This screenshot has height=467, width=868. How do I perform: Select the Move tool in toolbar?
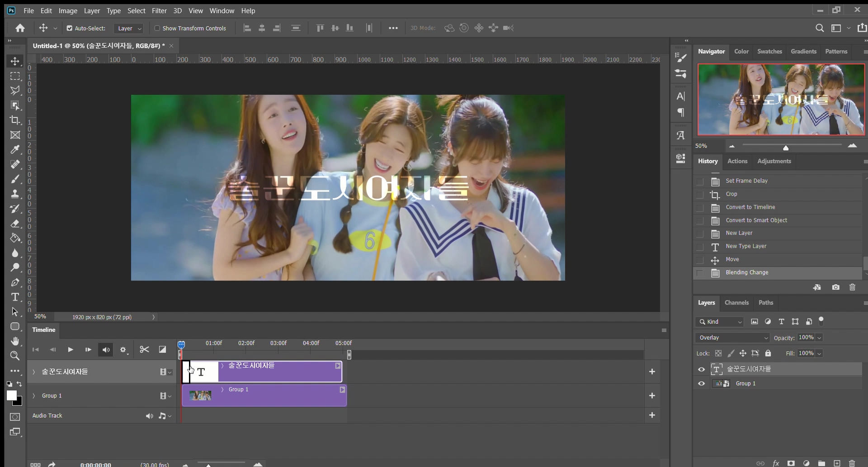tap(15, 61)
